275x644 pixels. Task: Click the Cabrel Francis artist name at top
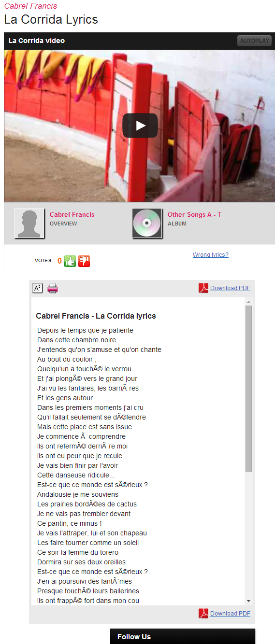click(30, 6)
